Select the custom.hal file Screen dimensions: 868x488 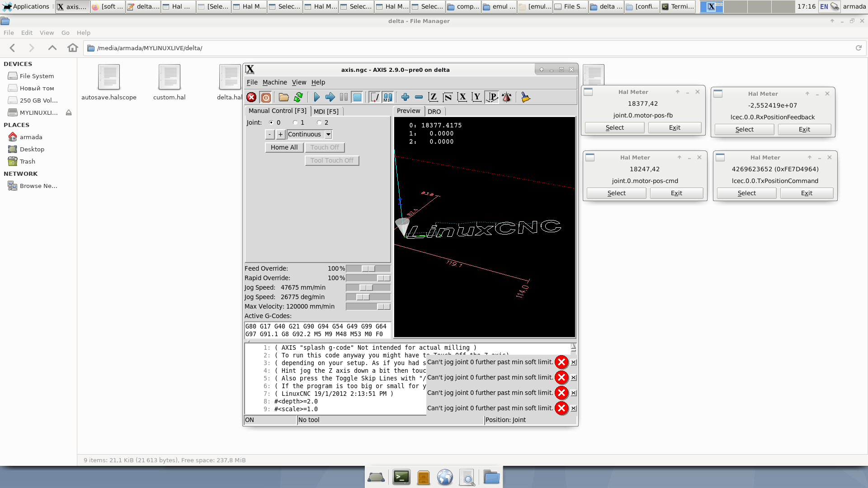click(x=169, y=82)
